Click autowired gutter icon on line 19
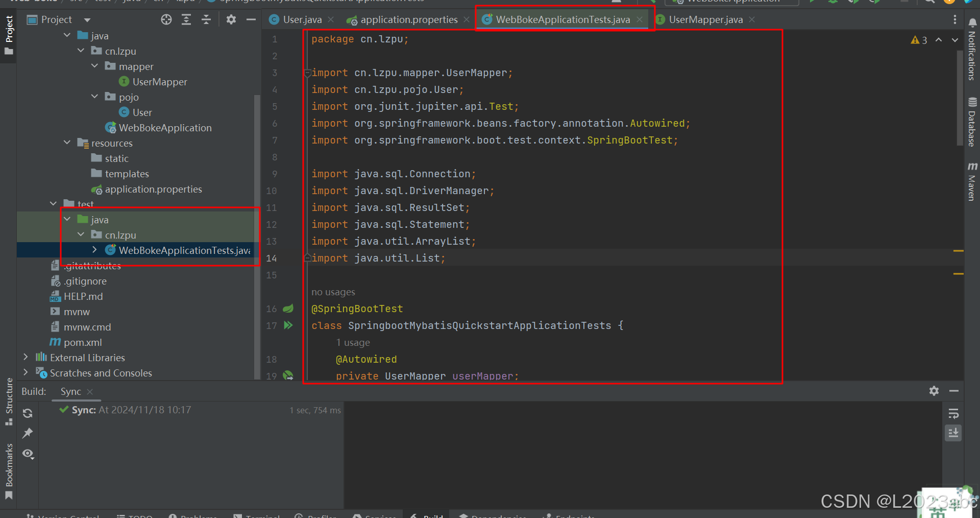 tap(288, 375)
